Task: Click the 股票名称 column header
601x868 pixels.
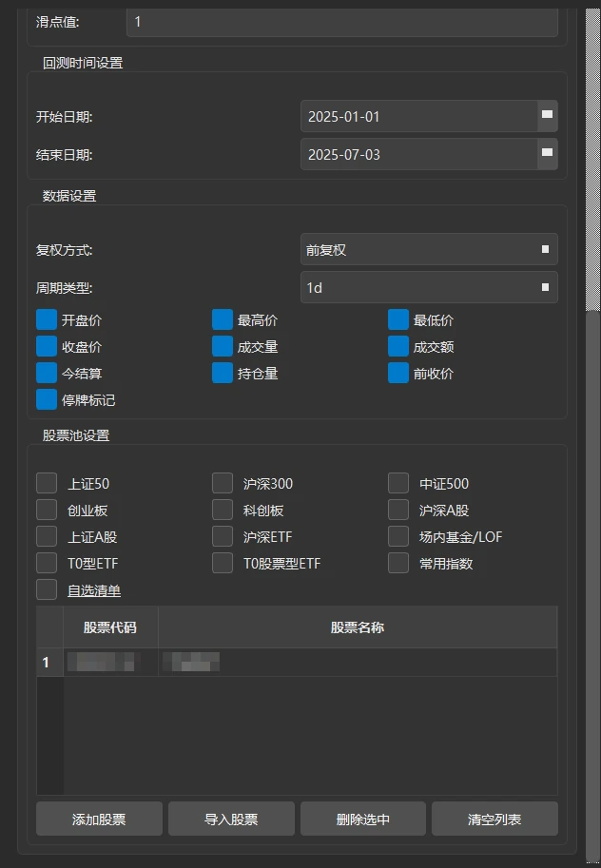Action: tap(358, 627)
